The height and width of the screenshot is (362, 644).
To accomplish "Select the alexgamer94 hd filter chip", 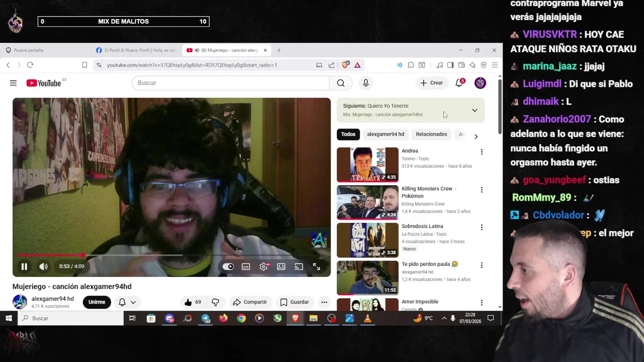I will 385,134.
